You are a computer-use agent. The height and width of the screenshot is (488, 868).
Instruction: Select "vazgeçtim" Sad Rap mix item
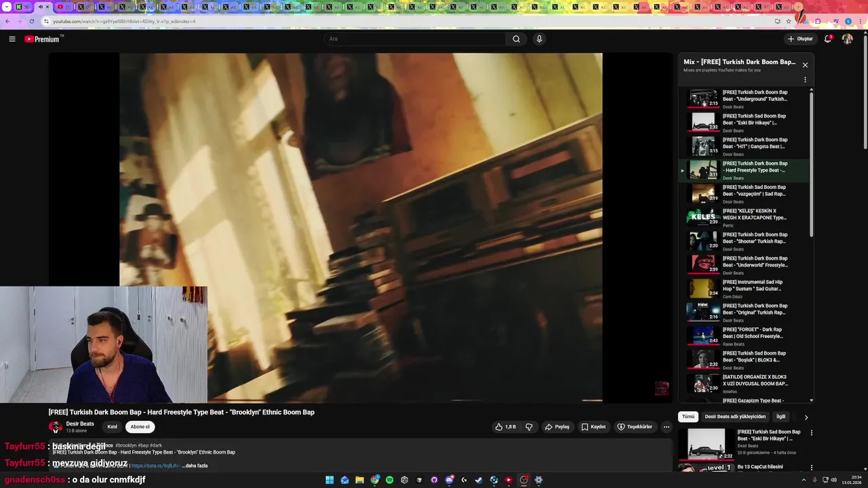point(744,193)
